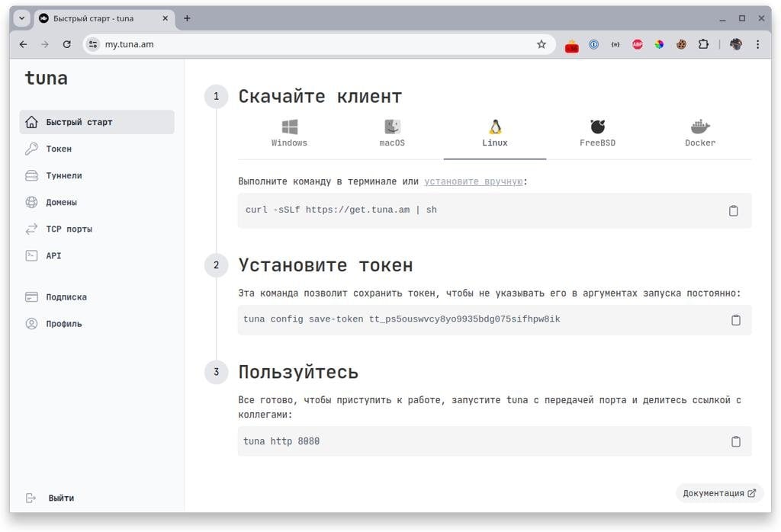Click the tuna config save-token command text
Viewport: 781px width, 532px height.
401,319
